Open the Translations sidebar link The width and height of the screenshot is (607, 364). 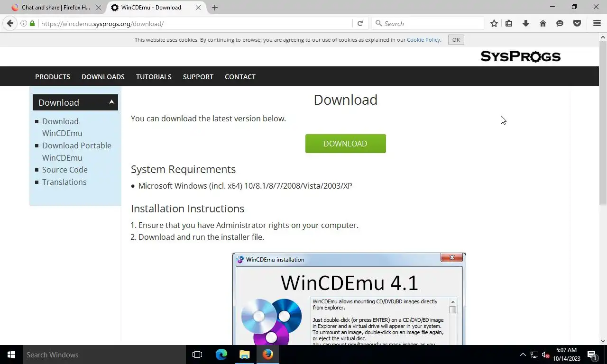click(x=64, y=182)
